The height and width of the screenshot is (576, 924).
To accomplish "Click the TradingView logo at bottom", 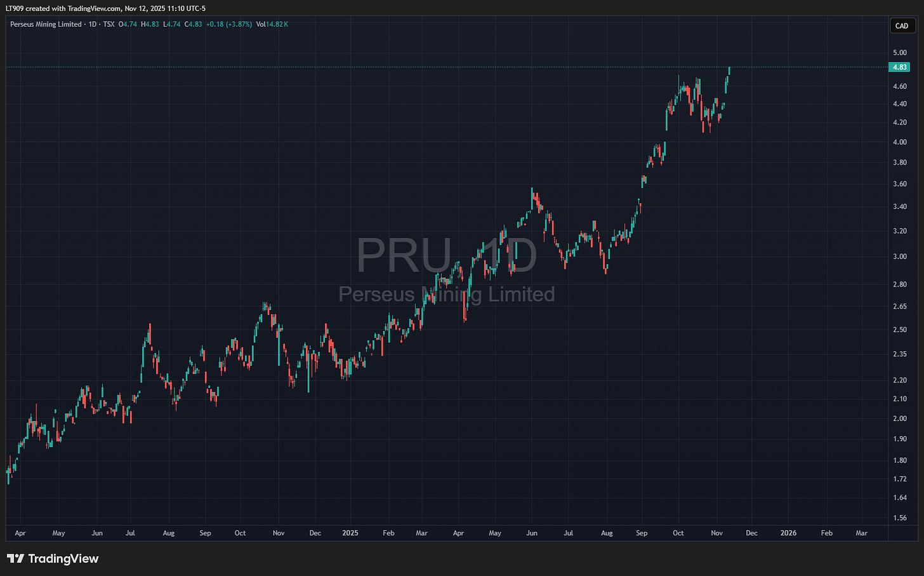I will 53,559.
